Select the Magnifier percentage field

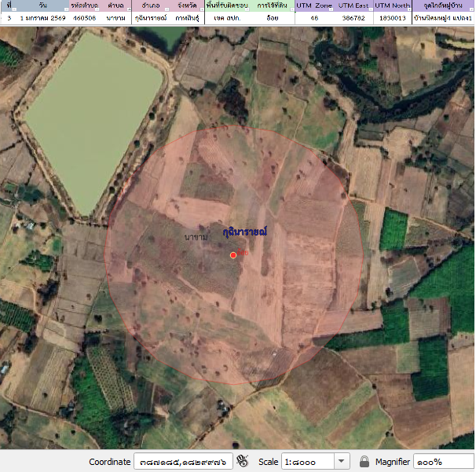(442, 462)
